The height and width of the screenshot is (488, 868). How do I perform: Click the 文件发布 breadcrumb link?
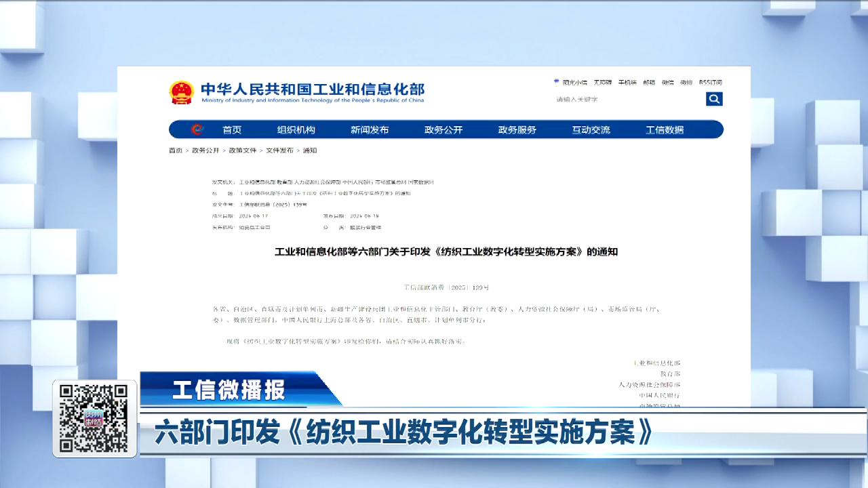[279, 150]
